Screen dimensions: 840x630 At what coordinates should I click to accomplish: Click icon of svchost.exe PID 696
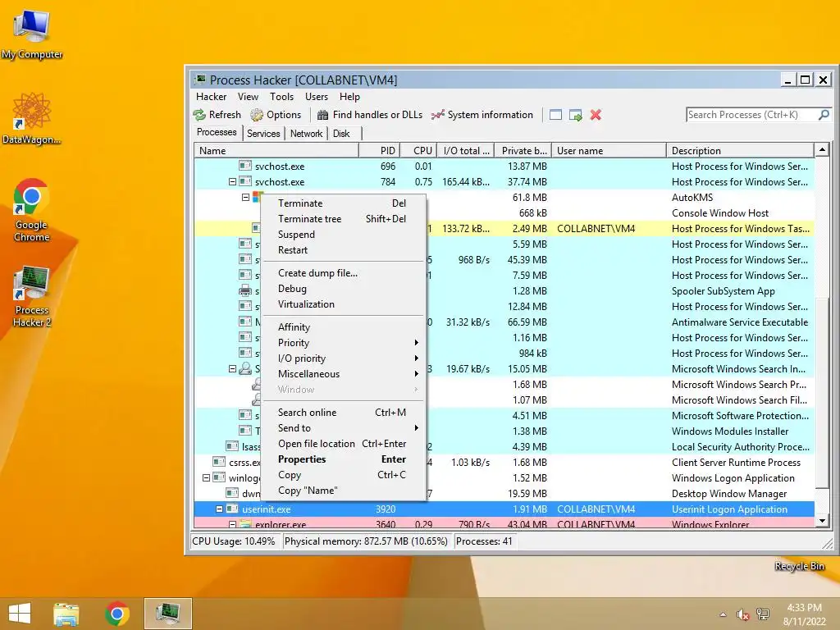244,166
